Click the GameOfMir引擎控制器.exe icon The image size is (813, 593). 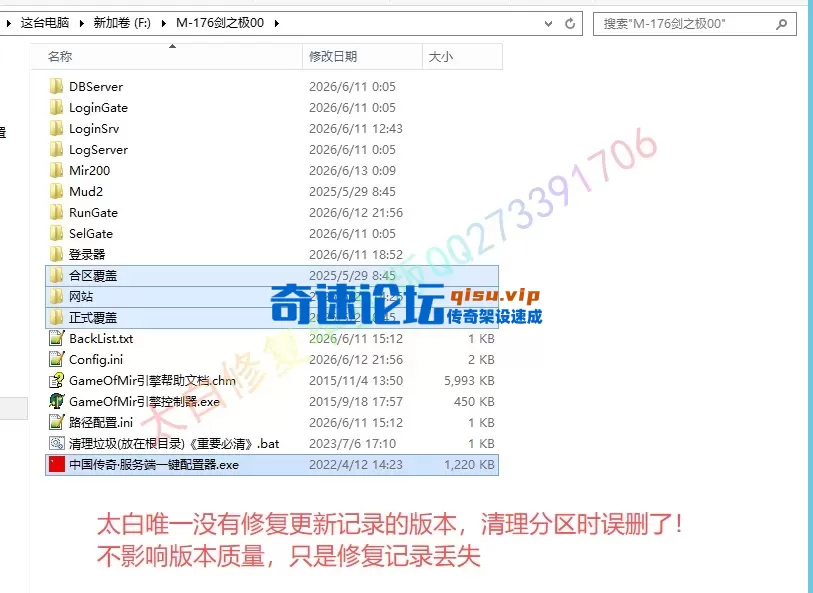[x=57, y=401]
